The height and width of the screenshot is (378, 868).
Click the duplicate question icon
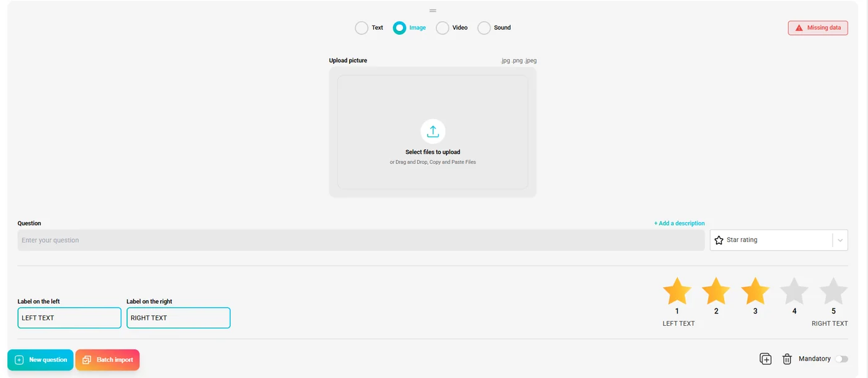[765, 359]
